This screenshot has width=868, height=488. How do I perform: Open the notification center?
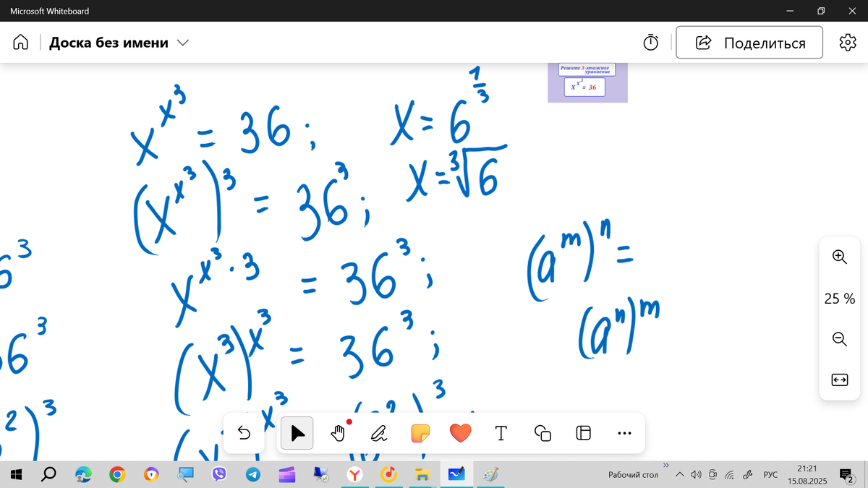(846, 474)
